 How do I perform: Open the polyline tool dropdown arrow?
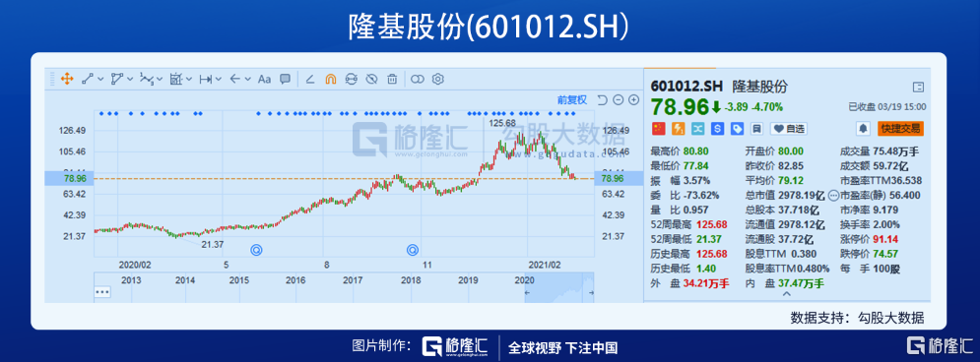(x=130, y=80)
